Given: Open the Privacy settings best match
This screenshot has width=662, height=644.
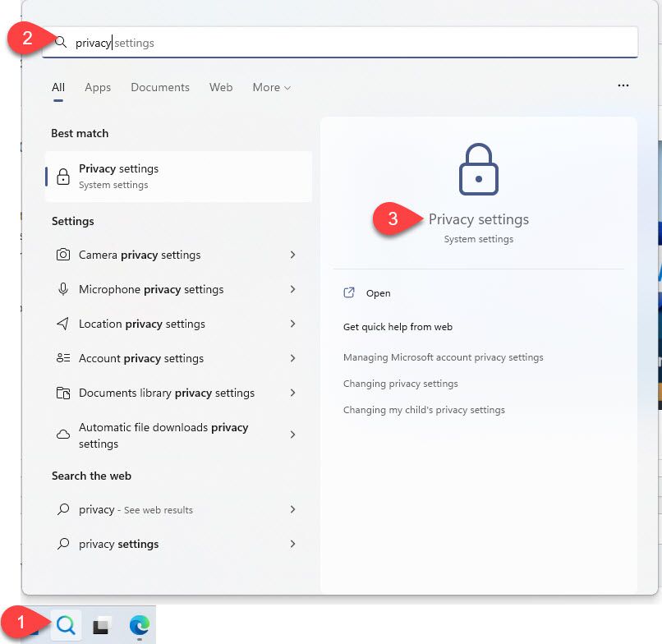Looking at the screenshot, I should [178, 177].
